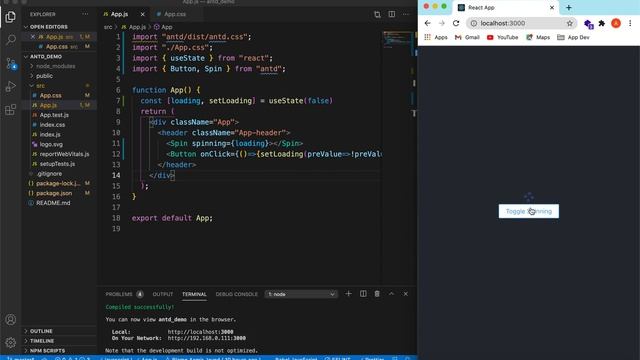The width and height of the screenshot is (640, 360).
Task: Switch to the Output panel tab
Action: pyautogui.click(x=163, y=294)
